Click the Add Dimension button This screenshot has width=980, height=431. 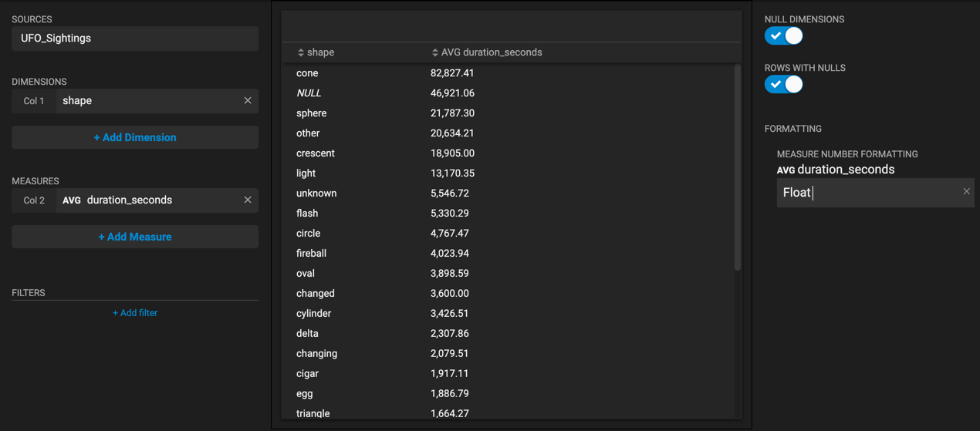(x=135, y=137)
